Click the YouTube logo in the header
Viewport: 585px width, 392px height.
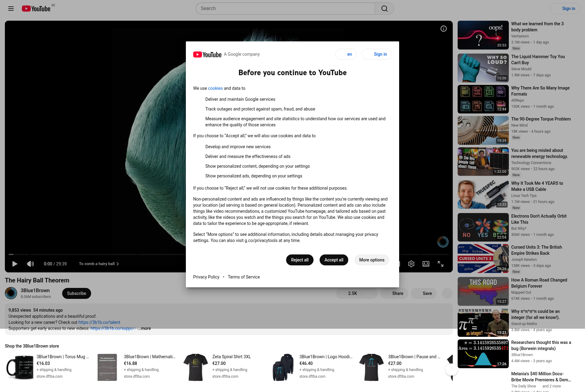(x=36, y=9)
